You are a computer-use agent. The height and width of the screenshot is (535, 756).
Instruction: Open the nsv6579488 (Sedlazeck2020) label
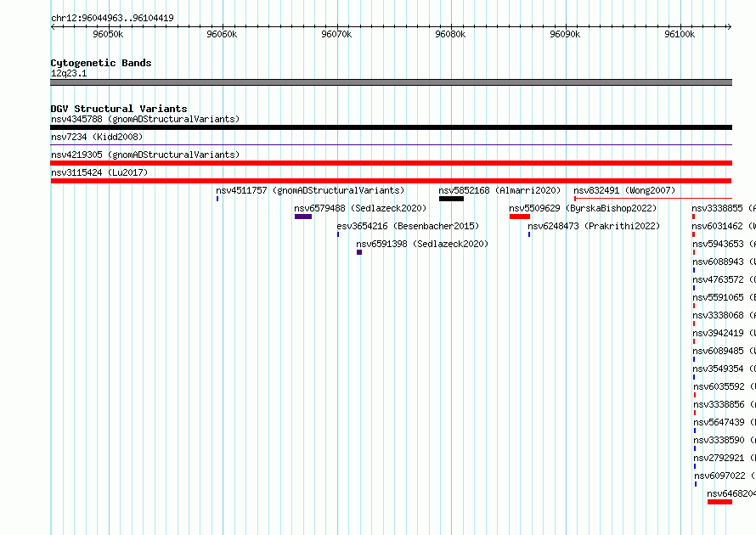pos(361,208)
